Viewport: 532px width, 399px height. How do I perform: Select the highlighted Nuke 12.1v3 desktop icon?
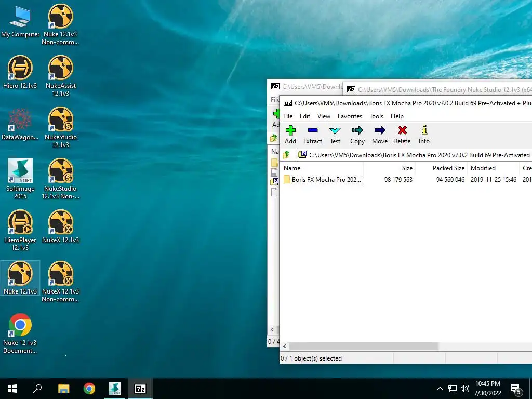pyautogui.click(x=20, y=278)
